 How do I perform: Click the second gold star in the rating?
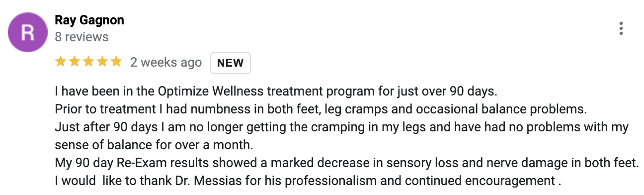pos(75,62)
